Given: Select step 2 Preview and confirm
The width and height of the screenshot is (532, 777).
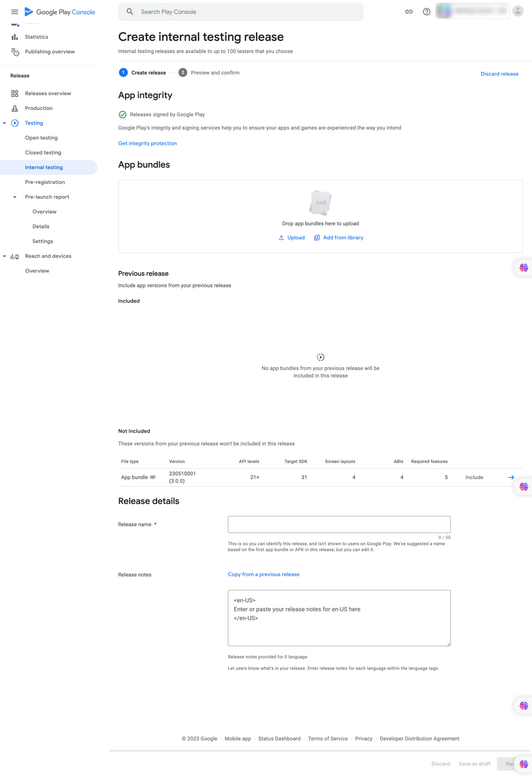Looking at the screenshot, I should [209, 72].
